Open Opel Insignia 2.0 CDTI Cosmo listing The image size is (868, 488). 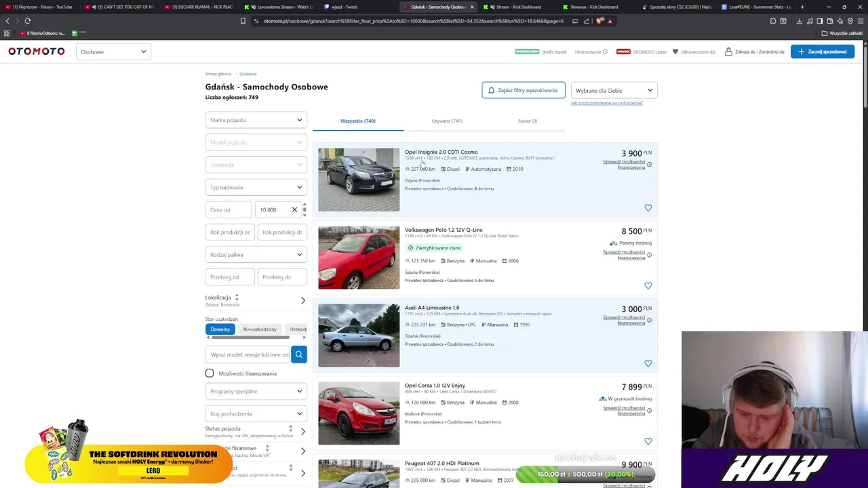tap(441, 152)
